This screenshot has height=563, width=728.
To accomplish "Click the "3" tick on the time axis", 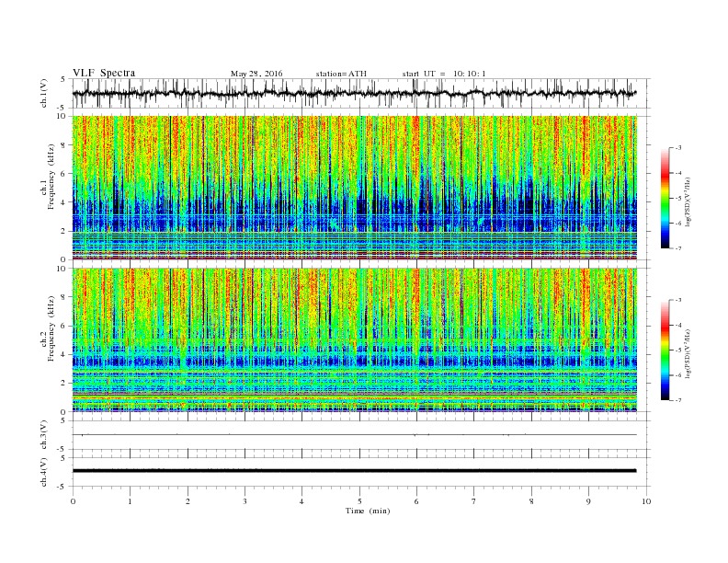I will pos(245,501).
